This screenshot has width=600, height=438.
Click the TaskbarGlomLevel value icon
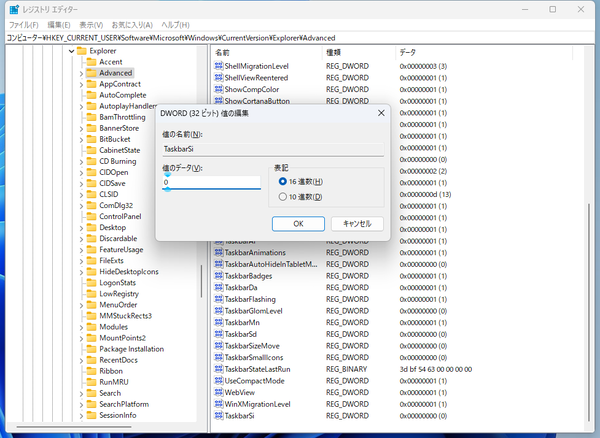click(x=218, y=311)
